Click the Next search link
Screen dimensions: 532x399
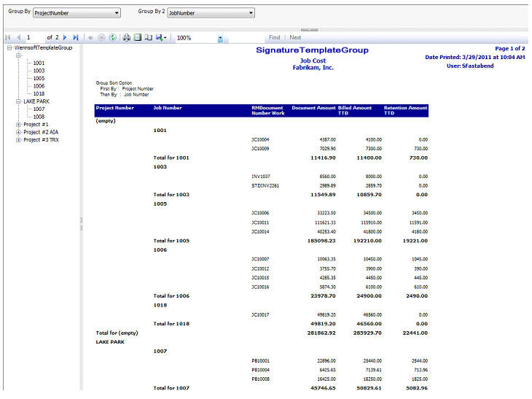(x=295, y=37)
